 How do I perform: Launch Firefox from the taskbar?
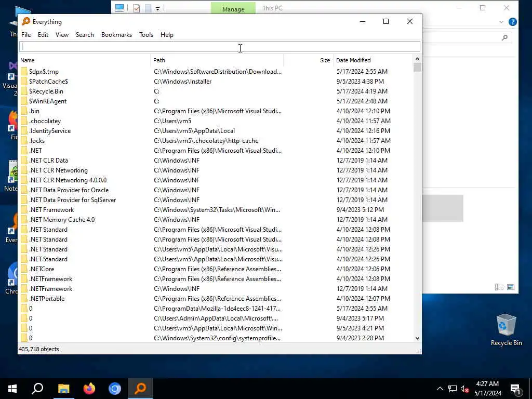(89, 389)
